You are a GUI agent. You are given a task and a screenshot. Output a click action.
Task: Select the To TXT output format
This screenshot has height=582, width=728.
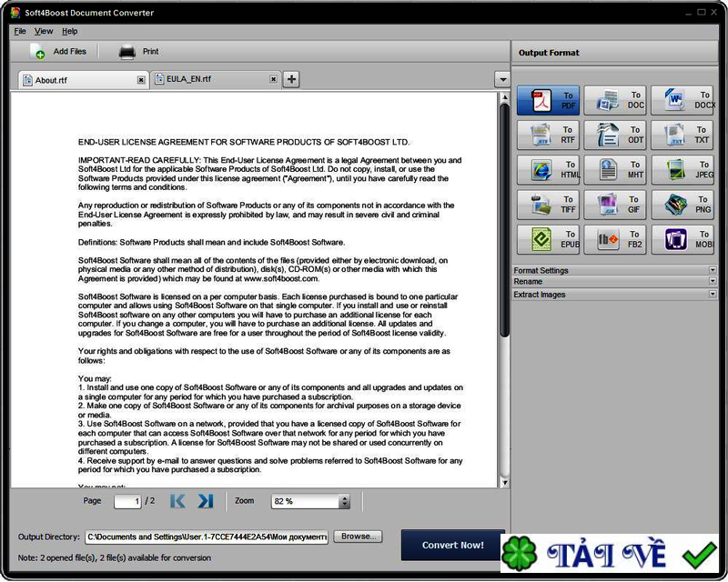682,135
